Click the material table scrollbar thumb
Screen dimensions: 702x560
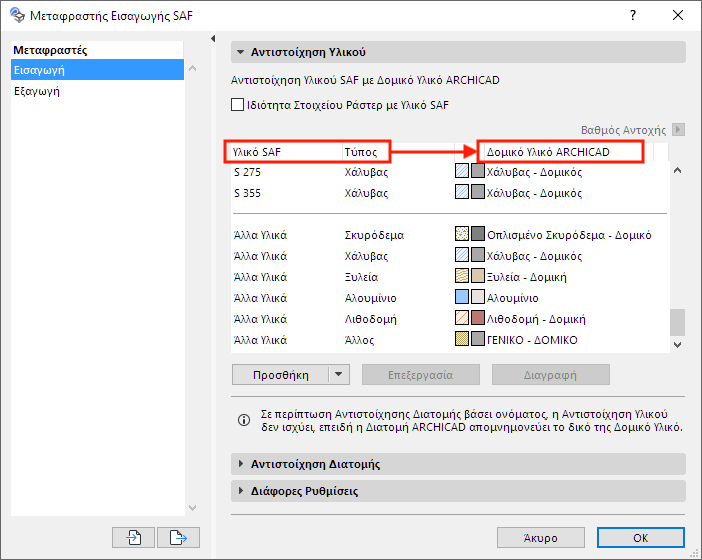click(x=677, y=322)
